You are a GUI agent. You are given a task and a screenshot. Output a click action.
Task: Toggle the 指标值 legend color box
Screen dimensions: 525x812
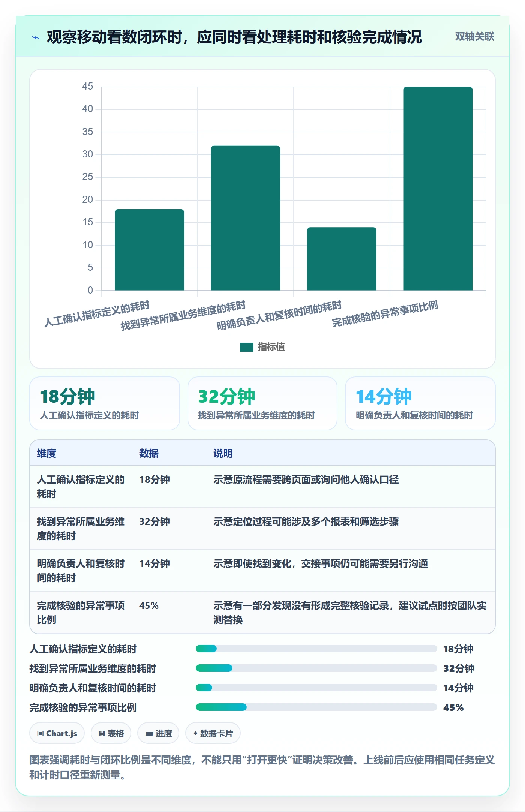(246, 347)
